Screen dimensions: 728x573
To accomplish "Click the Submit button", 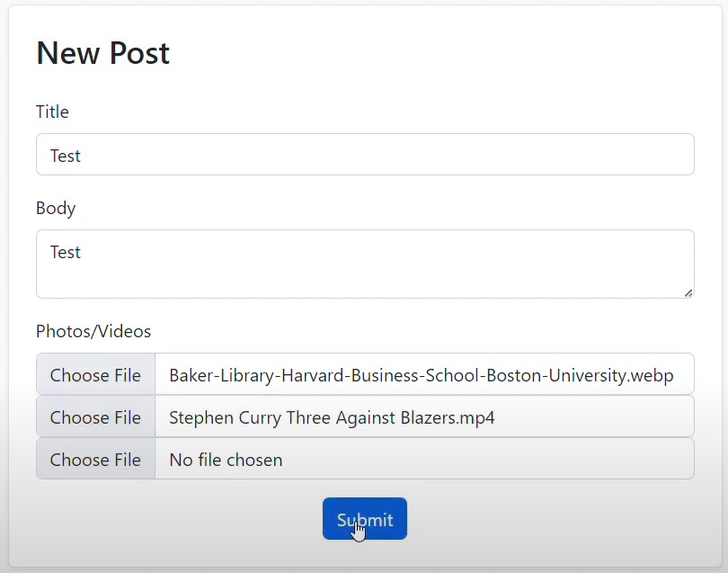I will [364, 519].
